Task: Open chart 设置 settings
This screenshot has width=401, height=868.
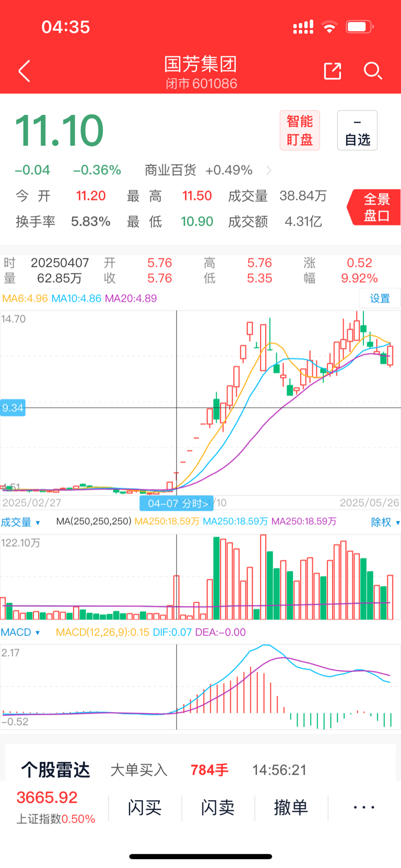Action: [380, 299]
